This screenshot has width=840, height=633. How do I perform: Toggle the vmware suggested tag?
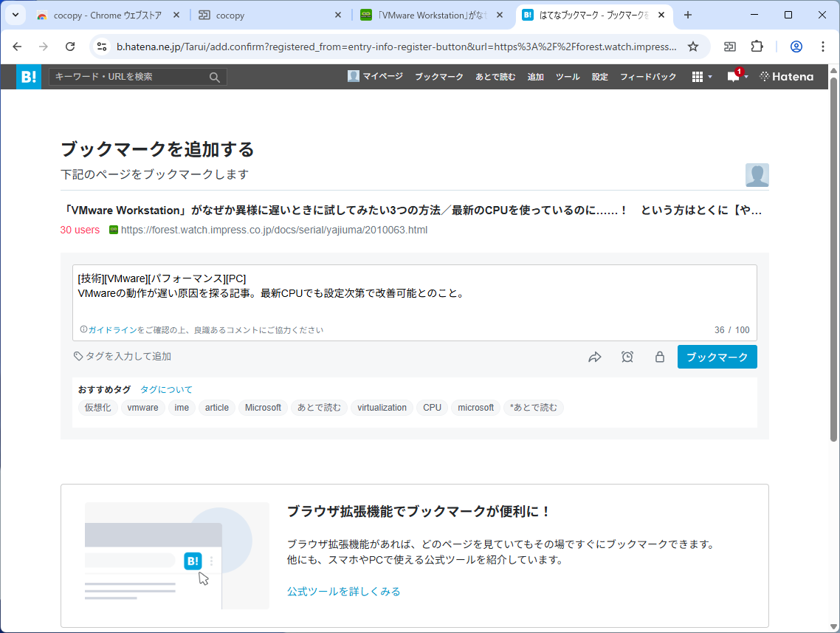tap(142, 407)
